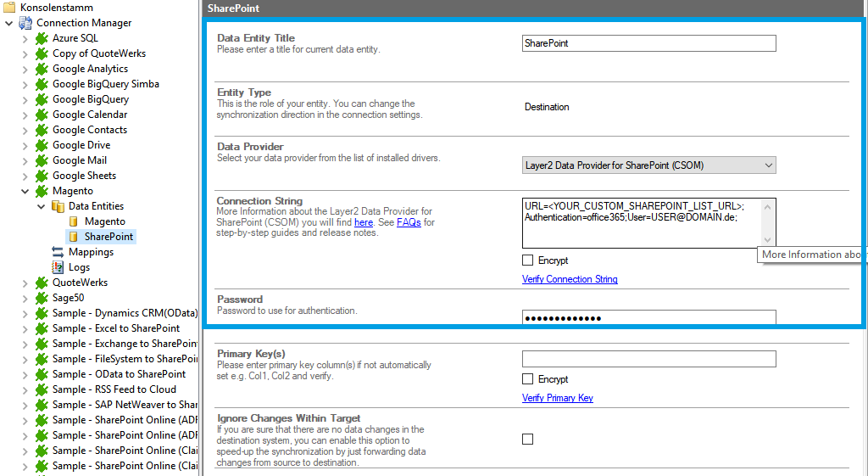Select the SharePoint data entity in tree
The height and width of the screenshot is (476, 868).
pyautogui.click(x=108, y=237)
